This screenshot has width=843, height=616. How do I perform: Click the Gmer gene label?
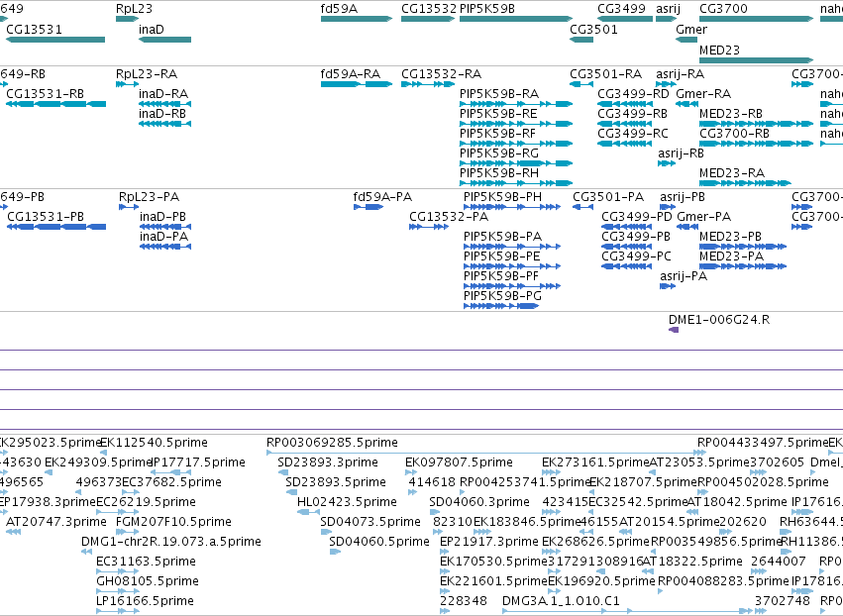(x=691, y=29)
